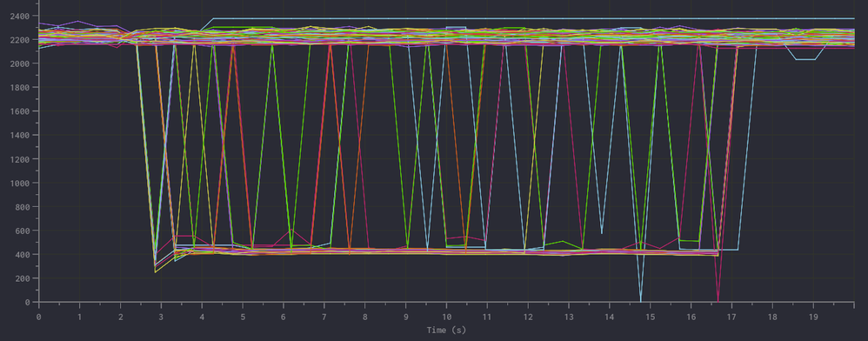Click the 2200 label on vertical axis
Viewport: 868px width, 341px height.
click(x=19, y=40)
